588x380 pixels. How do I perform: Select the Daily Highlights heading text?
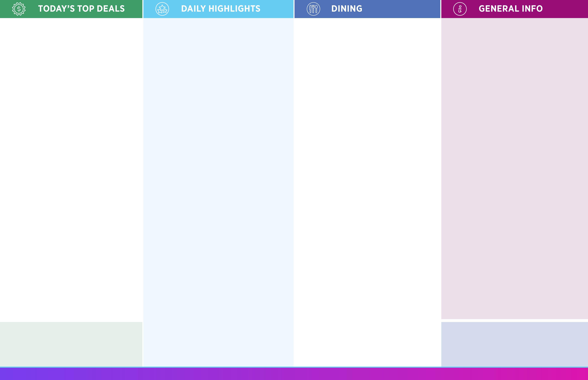pos(221,9)
